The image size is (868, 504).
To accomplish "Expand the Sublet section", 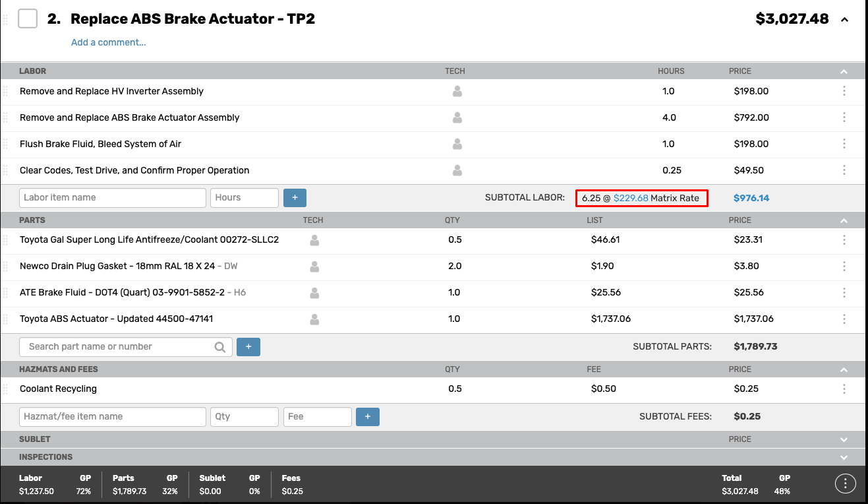I will (x=844, y=439).
